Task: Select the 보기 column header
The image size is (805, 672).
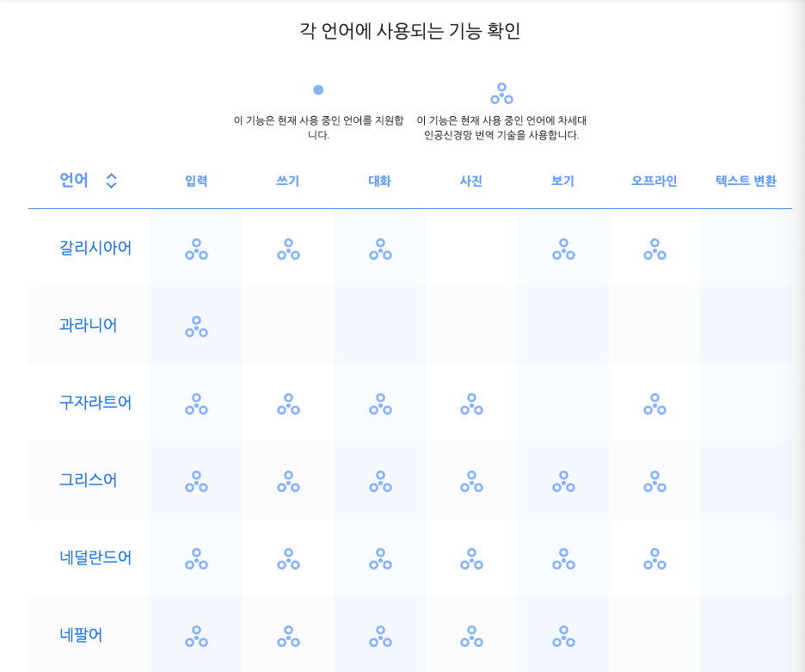Action: (562, 181)
